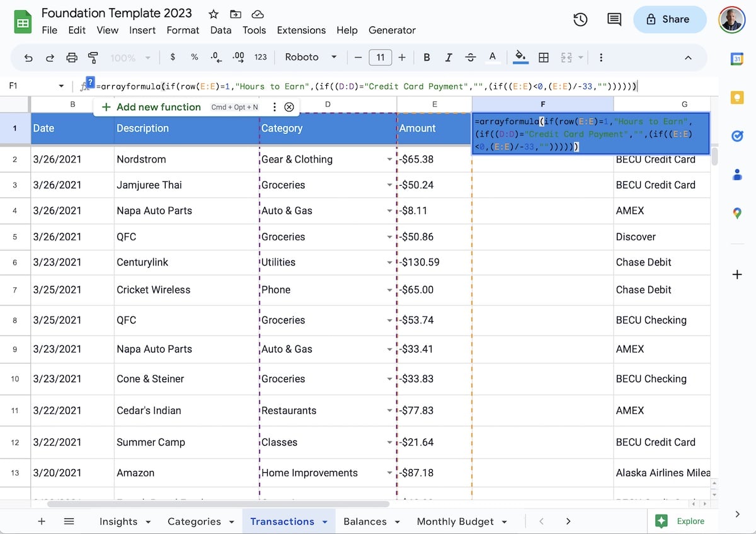The image size is (756, 534).
Task: Show the list of all sheets
Action: (x=69, y=521)
